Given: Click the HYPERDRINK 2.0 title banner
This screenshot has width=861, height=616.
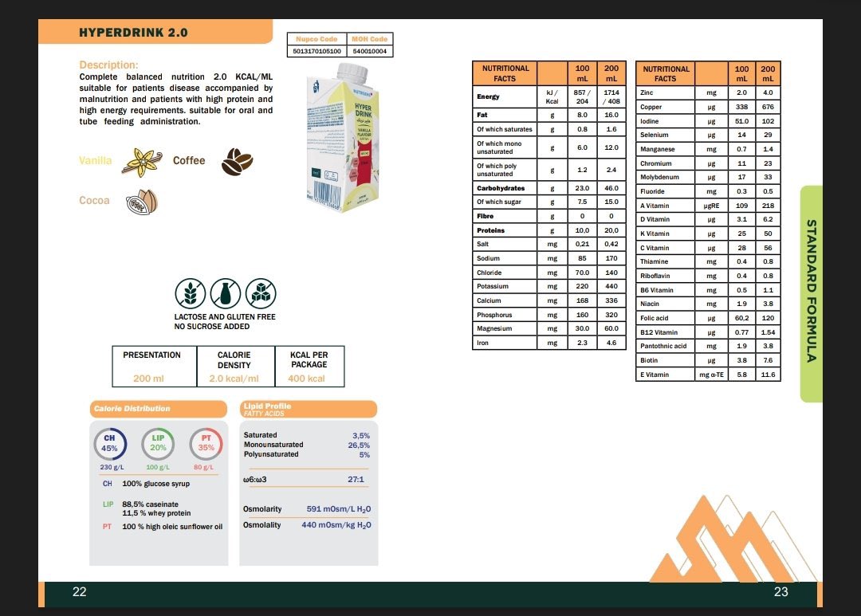Looking at the screenshot, I should click(155, 32).
